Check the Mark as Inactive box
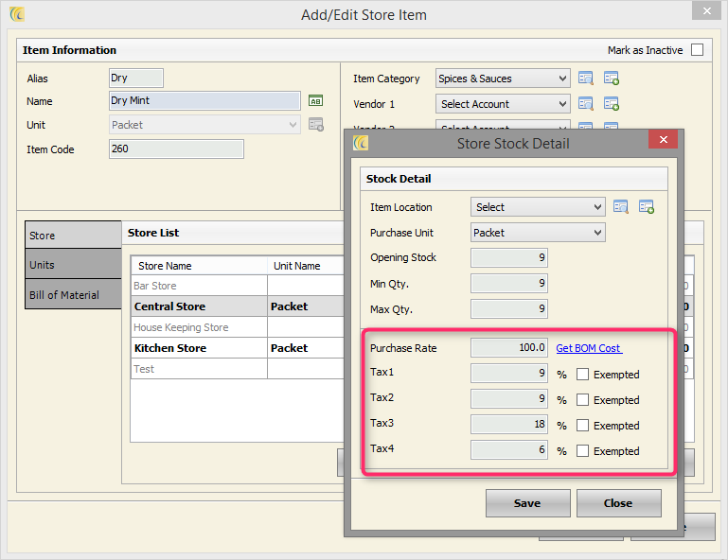Image resolution: width=728 pixels, height=560 pixels. (x=697, y=50)
